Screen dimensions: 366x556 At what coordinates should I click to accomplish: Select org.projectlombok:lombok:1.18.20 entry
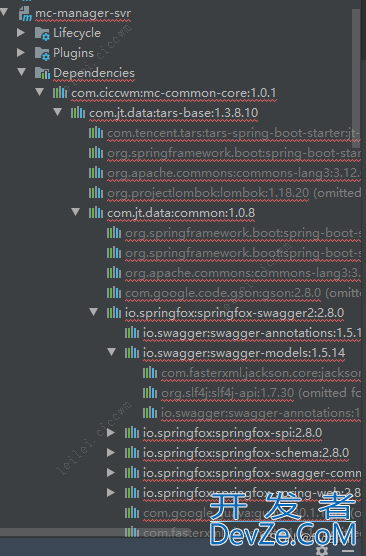[208, 193]
